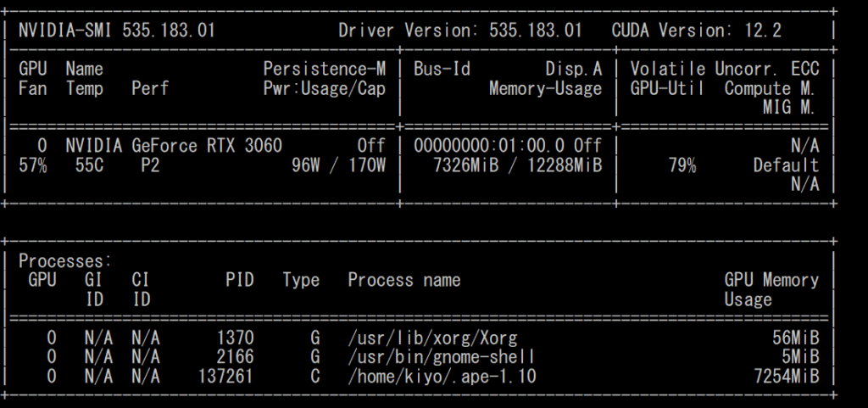Click the Processes: section heading

pos(65,261)
